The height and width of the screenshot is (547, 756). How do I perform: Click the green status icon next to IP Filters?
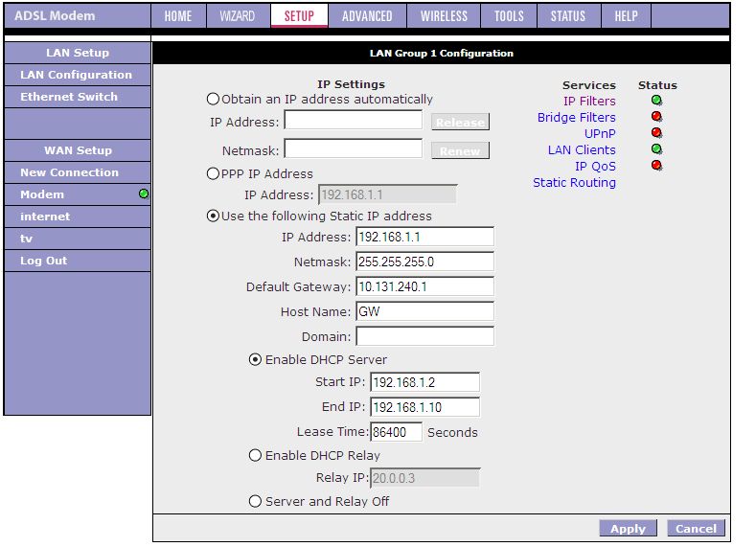point(656,101)
